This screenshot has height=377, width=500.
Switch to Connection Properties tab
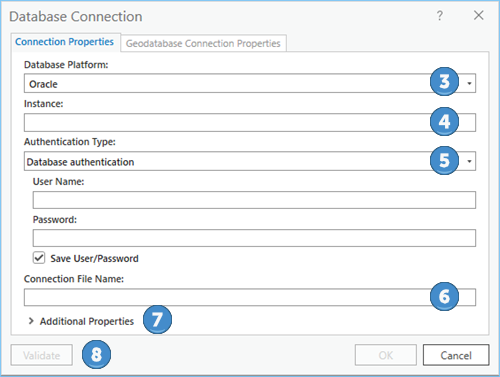[x=65, y=42]
